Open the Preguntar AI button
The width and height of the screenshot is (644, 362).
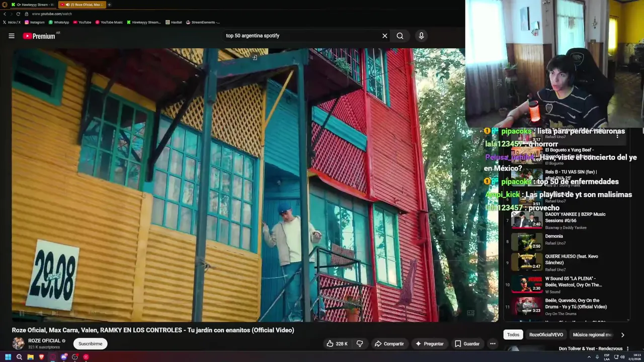coord(429,344)
